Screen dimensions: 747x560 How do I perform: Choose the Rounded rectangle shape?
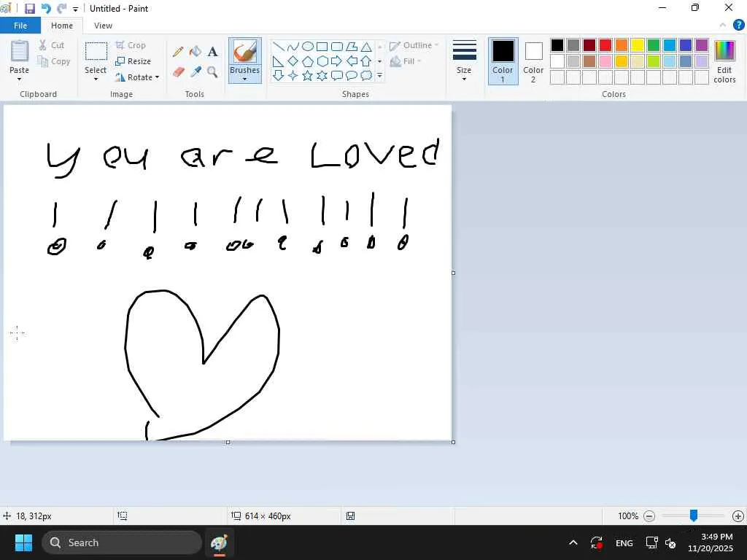click(337, 47)
